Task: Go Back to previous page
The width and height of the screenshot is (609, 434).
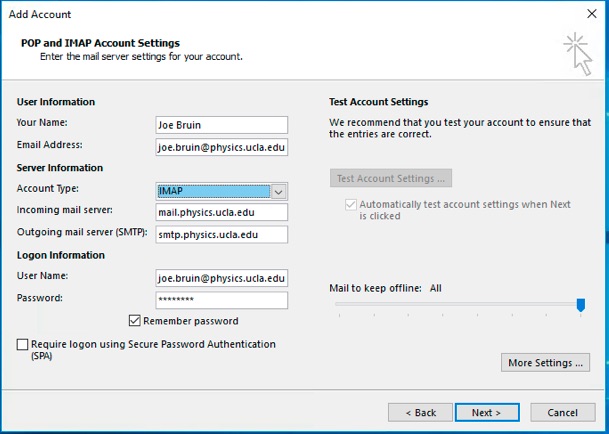Action: tap(420, 412)
